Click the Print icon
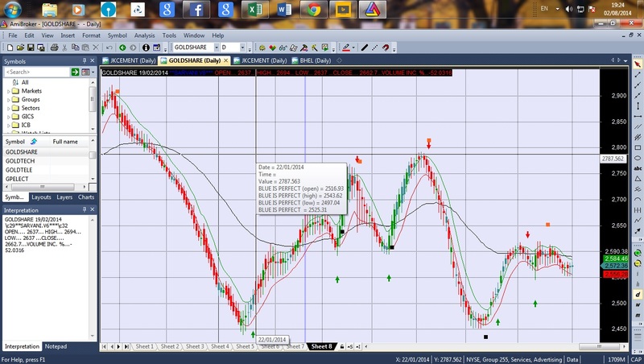The image size is (644, 364). coord(54,48)
